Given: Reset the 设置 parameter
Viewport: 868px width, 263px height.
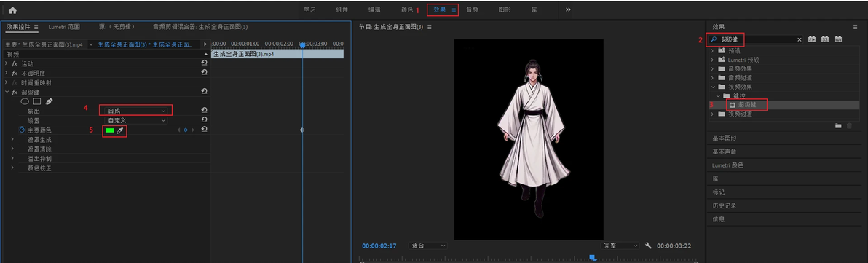Looking at the screenshot, I should click(x=205, y=119).
